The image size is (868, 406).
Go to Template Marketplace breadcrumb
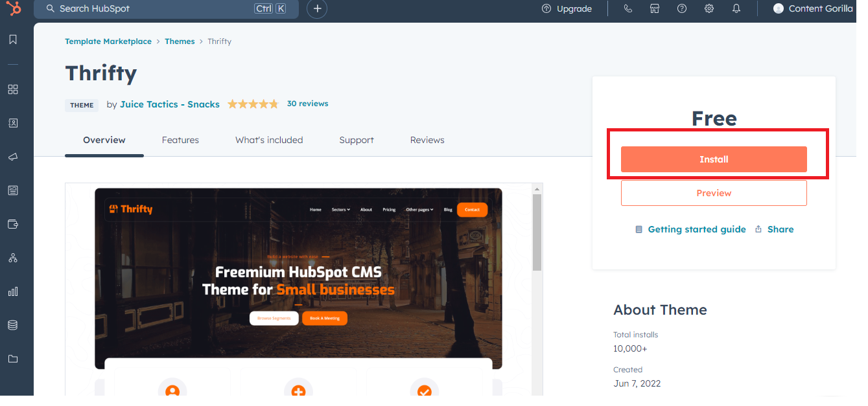tap(108, 41)
